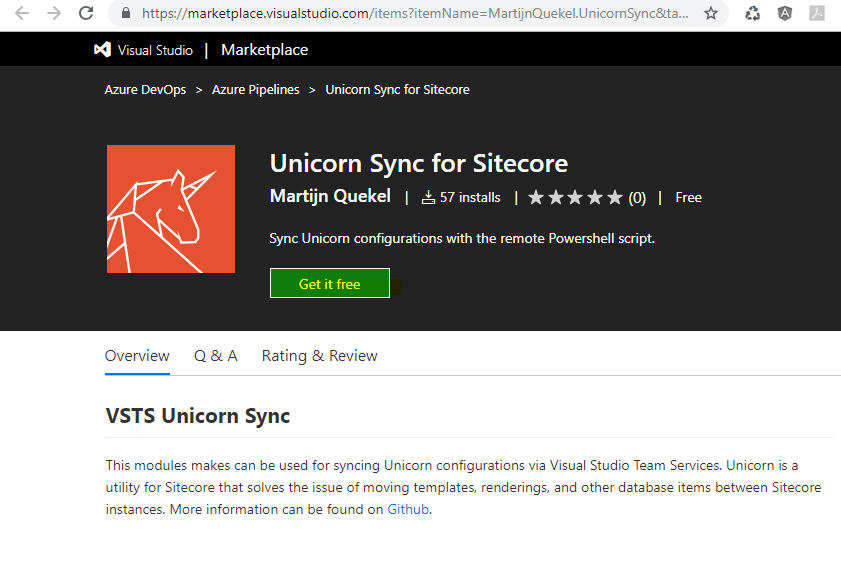Click the Visual Studio logo icon

point(102,49)
